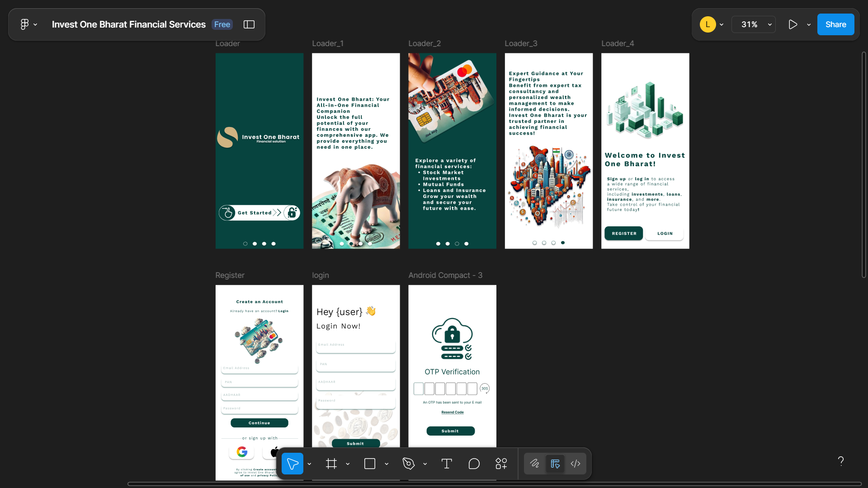Select the Frame tool
Screen dimensions: 868x488
(x=331, y=464)
